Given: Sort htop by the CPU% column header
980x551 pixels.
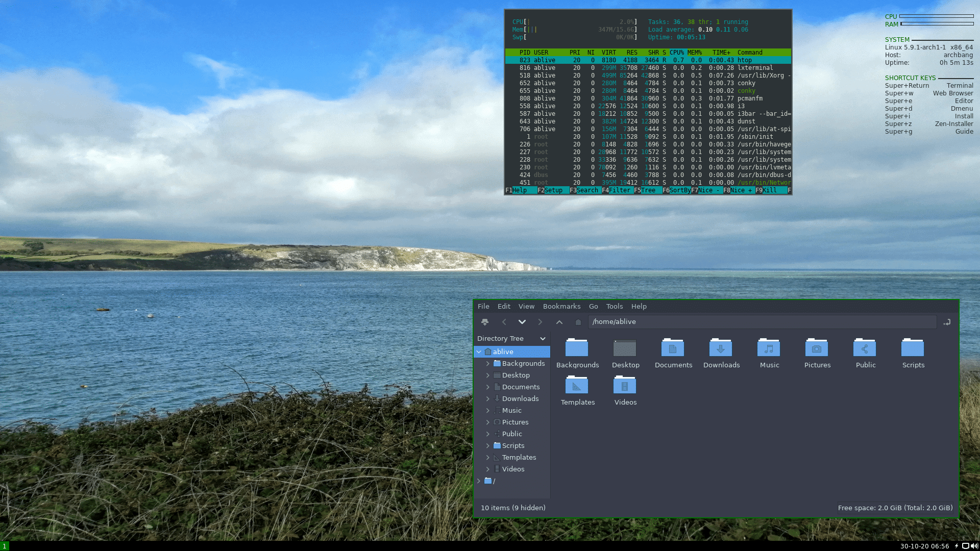Looking at the screenshot, I should (677, 53).
